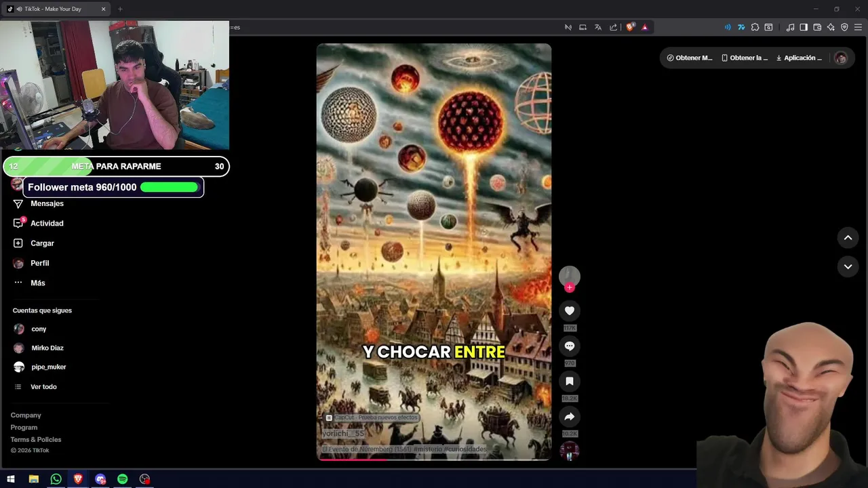The image size is (868, 488).
Task: Open the Brave Wallet icon
Action: point(817,27)
